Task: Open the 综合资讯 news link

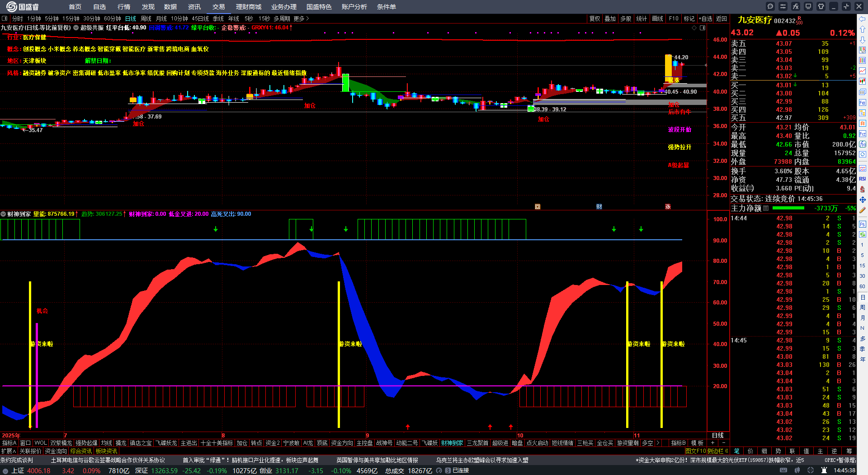Action: [81, 451]
